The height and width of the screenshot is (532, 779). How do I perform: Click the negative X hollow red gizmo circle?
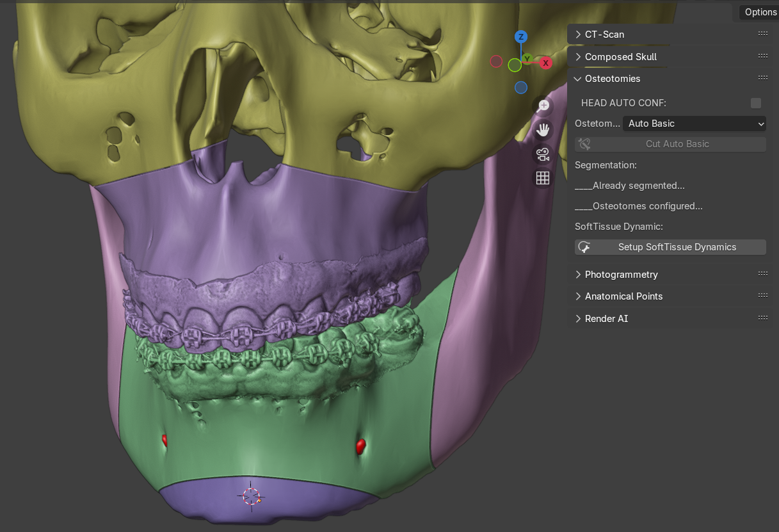pos(496,61)
